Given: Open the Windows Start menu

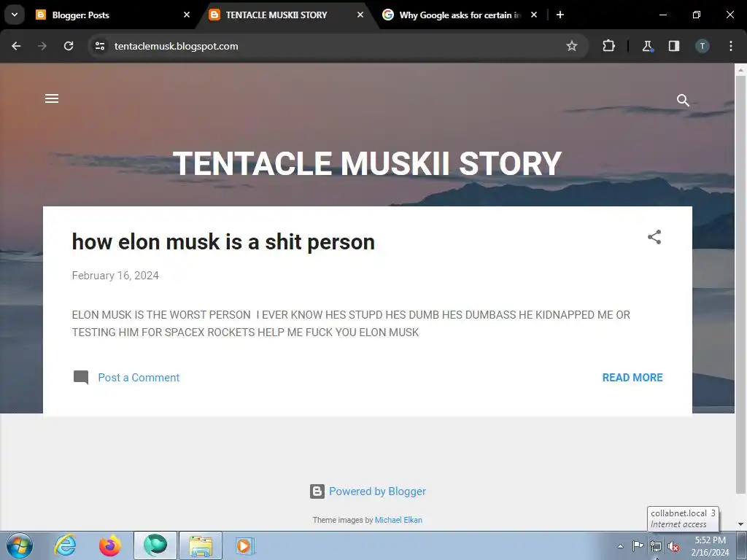Looking at the screenshot, I should coord(20,545).
